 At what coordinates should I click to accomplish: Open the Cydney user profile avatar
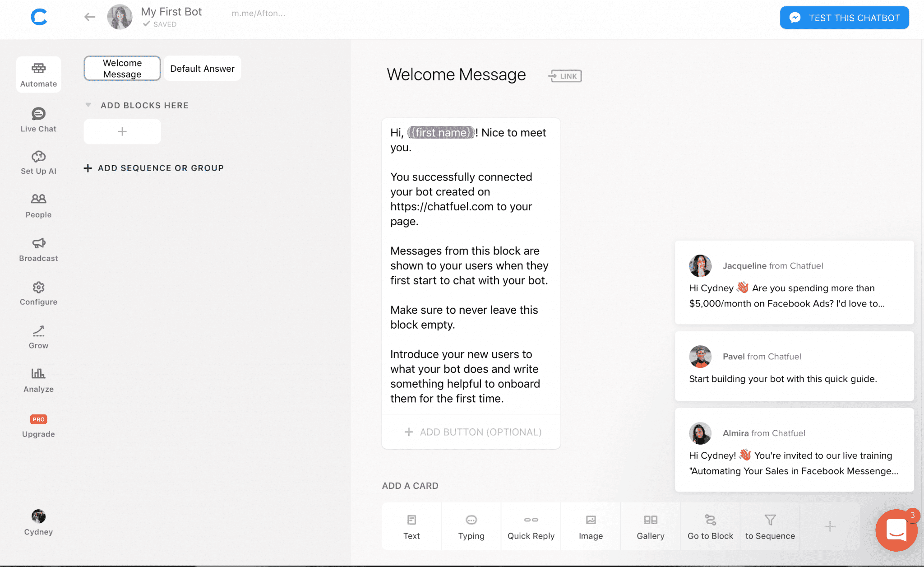(x=38, y=516)
